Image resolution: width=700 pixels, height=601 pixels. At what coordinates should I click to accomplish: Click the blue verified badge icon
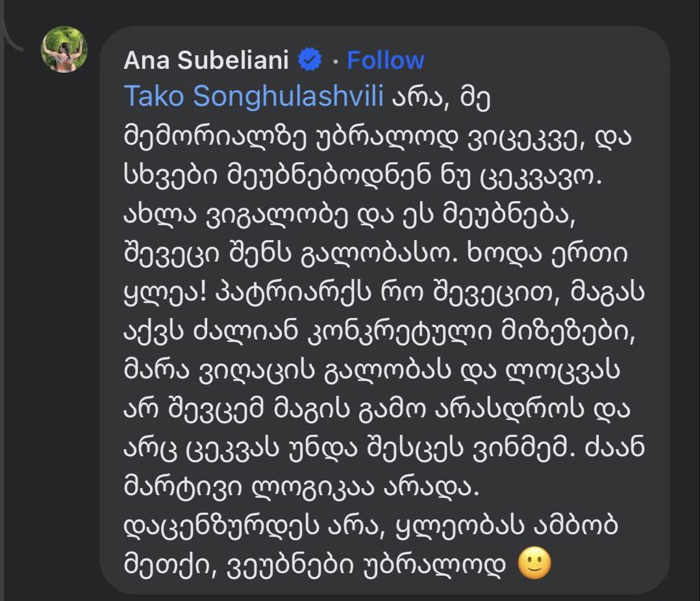click(310, 60)
